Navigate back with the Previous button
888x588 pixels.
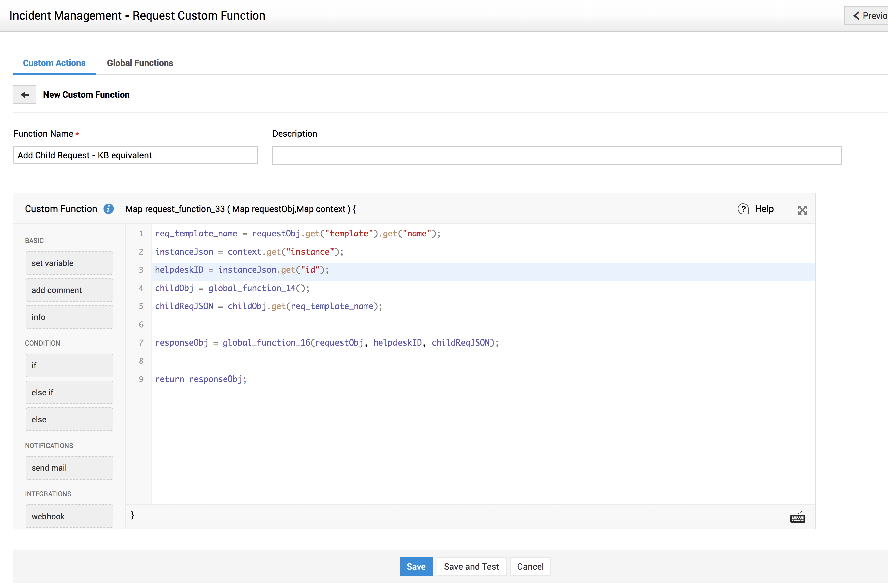[871, 15]
